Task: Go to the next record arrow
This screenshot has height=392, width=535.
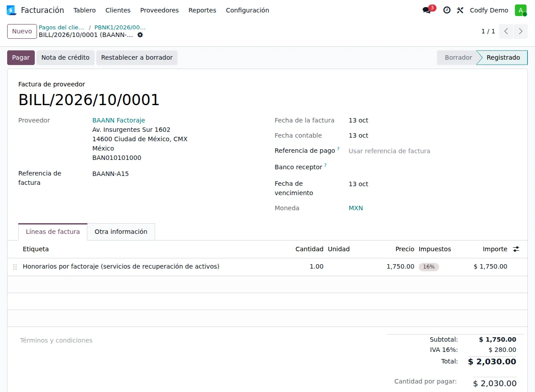Action: pyautogui.click(x=520, y=31)
